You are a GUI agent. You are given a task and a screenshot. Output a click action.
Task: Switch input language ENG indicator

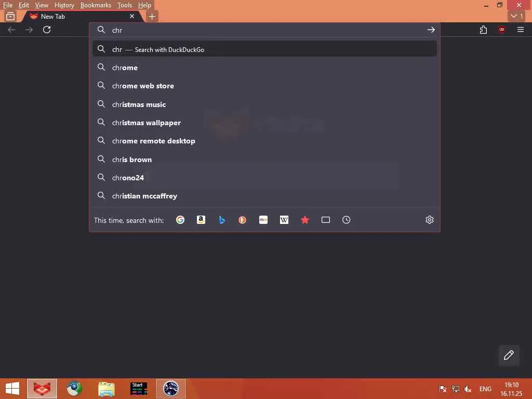(485, 389)
